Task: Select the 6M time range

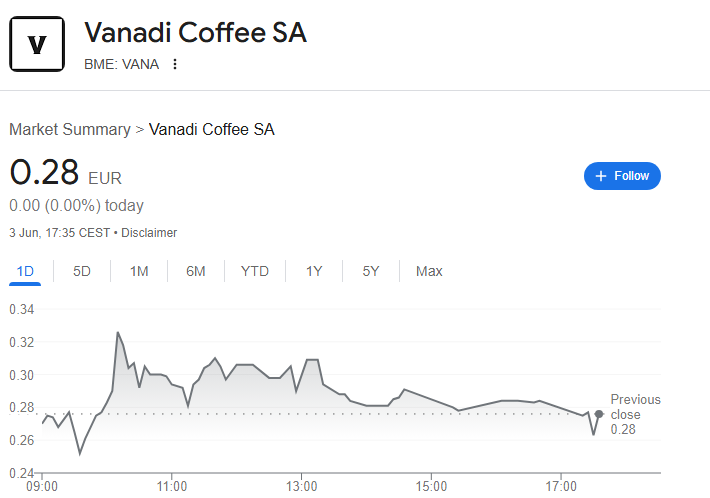Action: point(196,271)
